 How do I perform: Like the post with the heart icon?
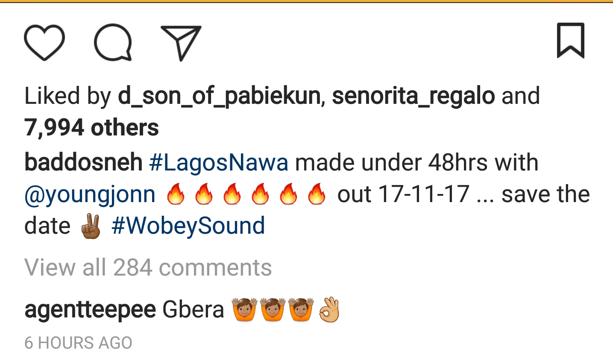[x=44, y=42]
